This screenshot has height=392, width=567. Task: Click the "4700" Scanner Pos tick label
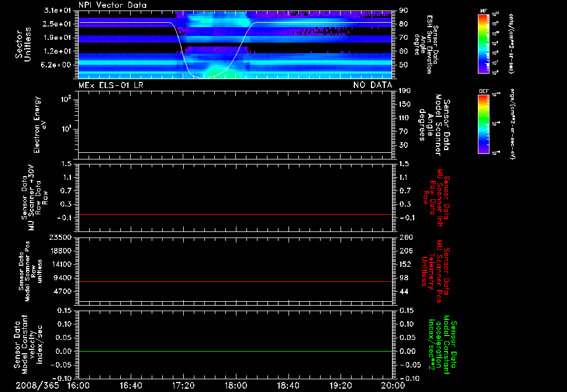point(62,291)
